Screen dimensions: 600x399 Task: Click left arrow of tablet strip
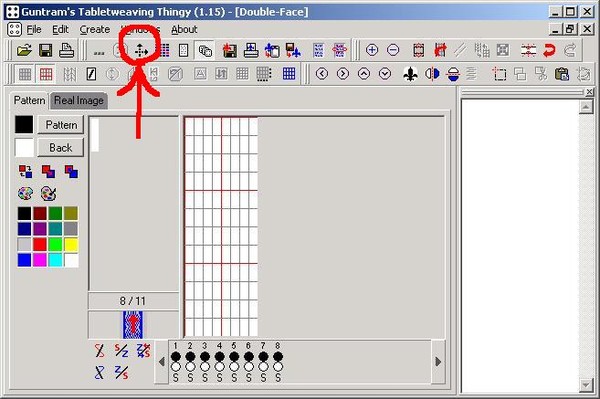pos(161,362)
